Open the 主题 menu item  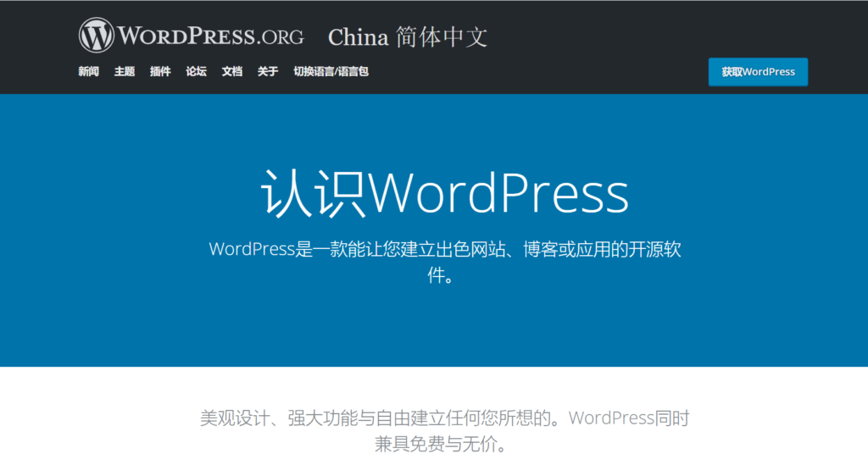point(125,71)
